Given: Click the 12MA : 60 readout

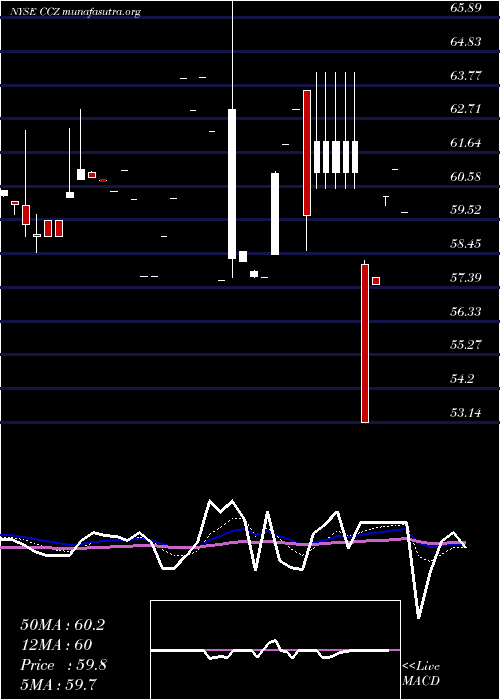Looking at the screenshot, I should pyautogui.click(x=56, y=645).
